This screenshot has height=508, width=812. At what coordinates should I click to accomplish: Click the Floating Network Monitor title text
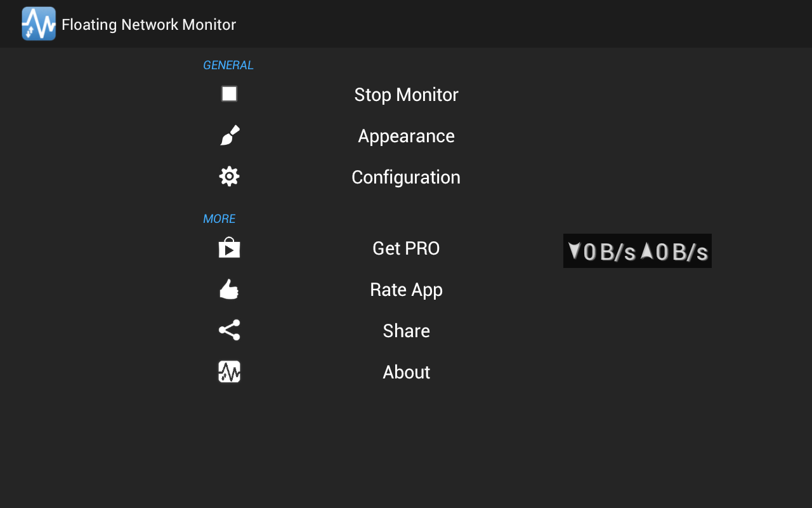[x=148, y=25]
